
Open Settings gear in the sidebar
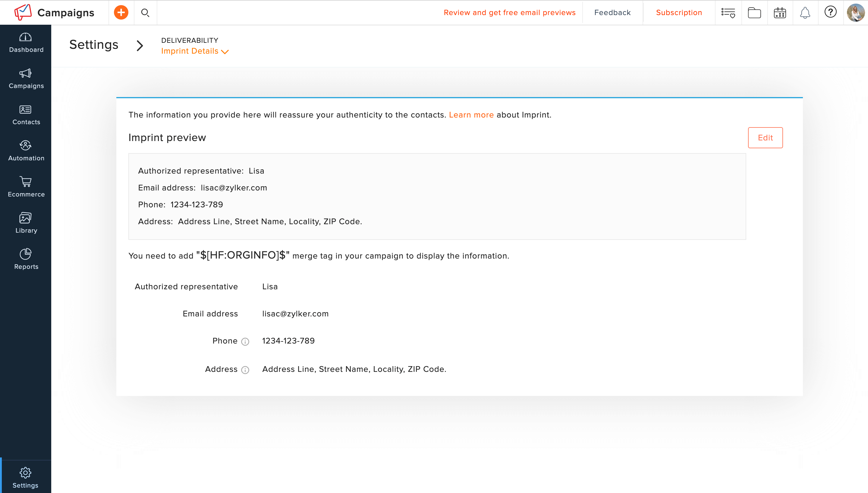pyautogui.click(x=25, y=478)
